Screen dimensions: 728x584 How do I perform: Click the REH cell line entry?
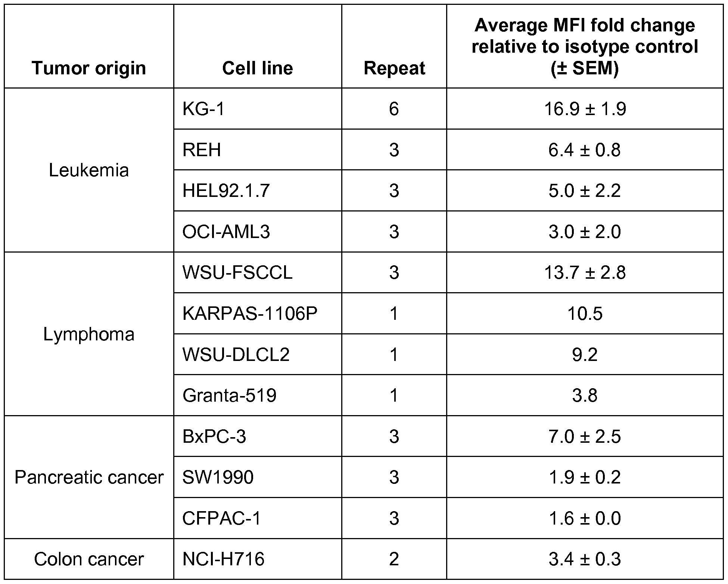(x=202, y=150)
